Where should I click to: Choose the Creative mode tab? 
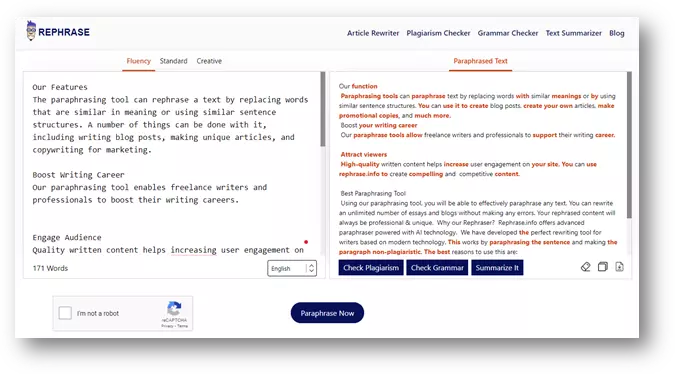[x=209, y=61]
